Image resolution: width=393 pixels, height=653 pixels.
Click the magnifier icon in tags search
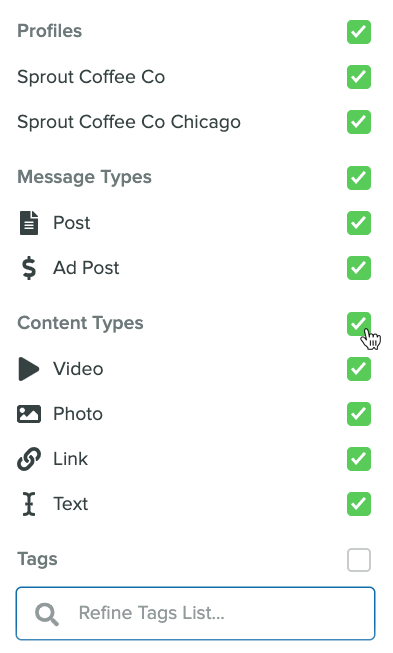click(47, 614)
